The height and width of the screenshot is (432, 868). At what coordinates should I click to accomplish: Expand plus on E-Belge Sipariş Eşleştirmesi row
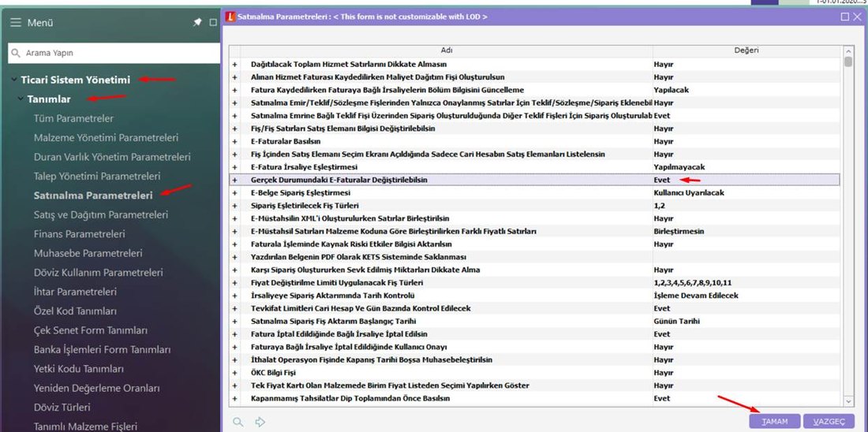(234, 193)
